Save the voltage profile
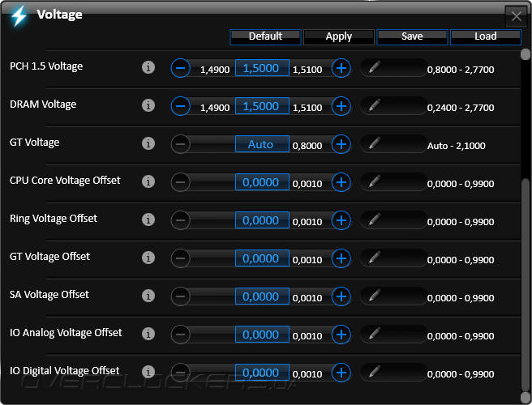This screenshot has height=405, width=532. (412, 36)
